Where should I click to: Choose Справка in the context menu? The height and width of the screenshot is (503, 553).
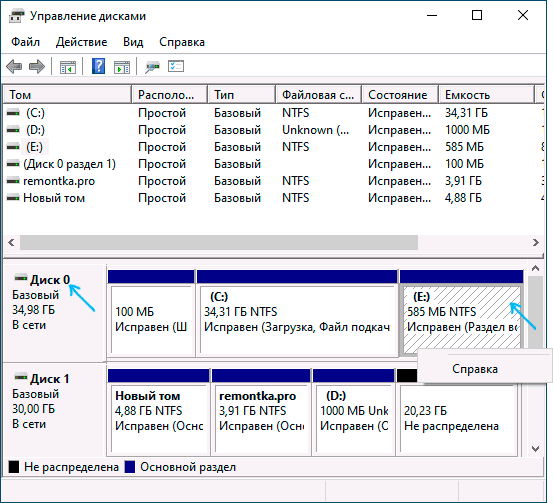coord(475,369)
